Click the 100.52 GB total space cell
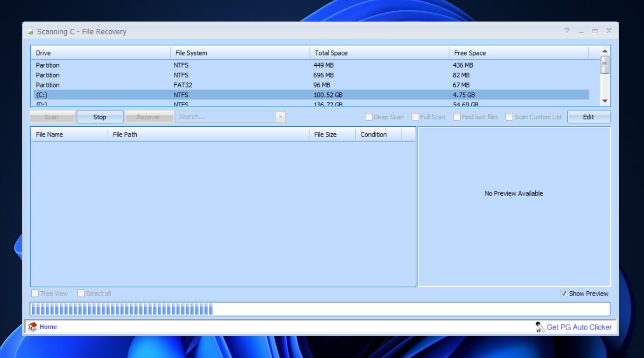This screenshot has width=644, height=358. pyautogui.click(x=328, y=95)
